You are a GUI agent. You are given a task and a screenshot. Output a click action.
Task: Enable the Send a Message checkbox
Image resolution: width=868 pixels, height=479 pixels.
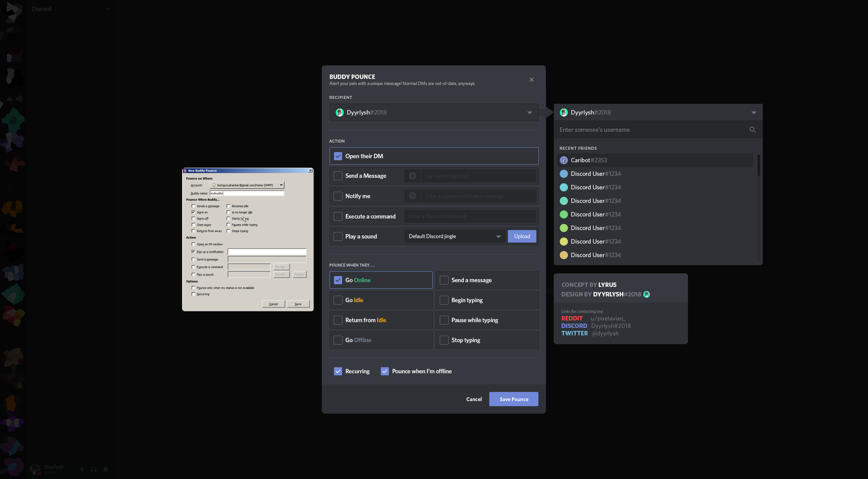[338, 176]
